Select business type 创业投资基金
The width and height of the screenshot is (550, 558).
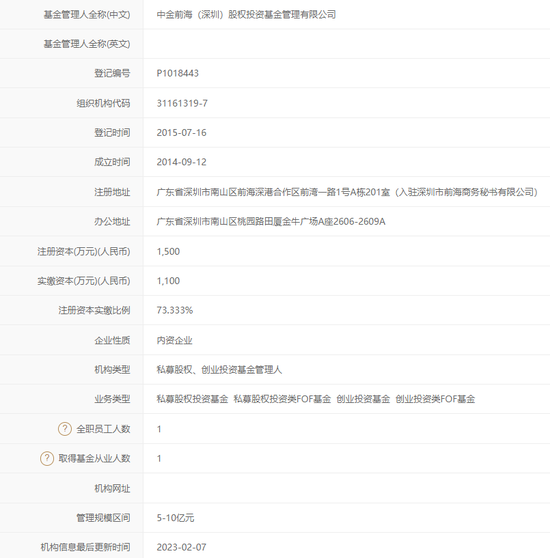363,399
